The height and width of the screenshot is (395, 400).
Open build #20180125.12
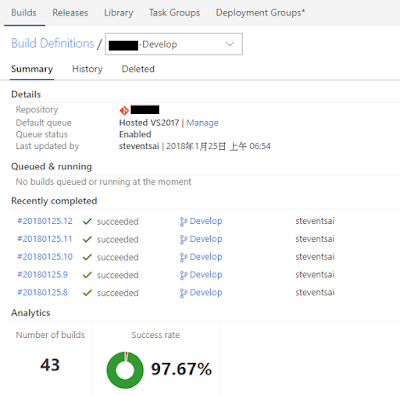[x=45, y=221]
